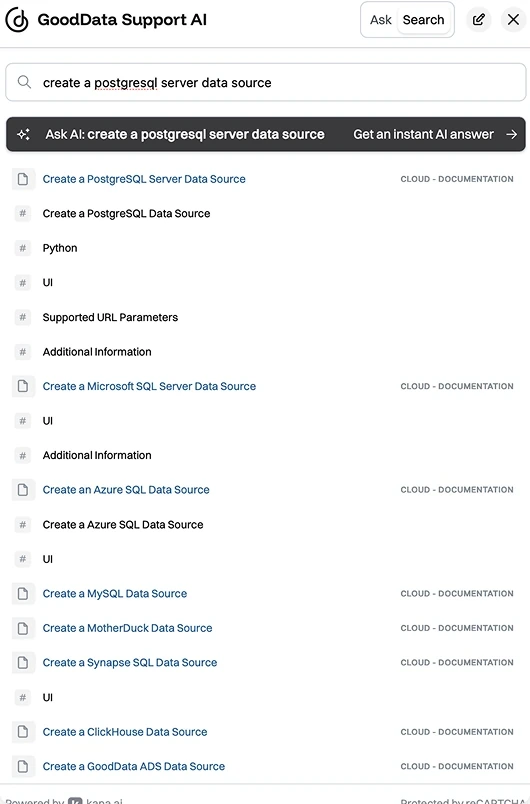Click the arrow beside Get an instant AI answer
This screenshot has width=530, height=804.
(x=512, y=134)
